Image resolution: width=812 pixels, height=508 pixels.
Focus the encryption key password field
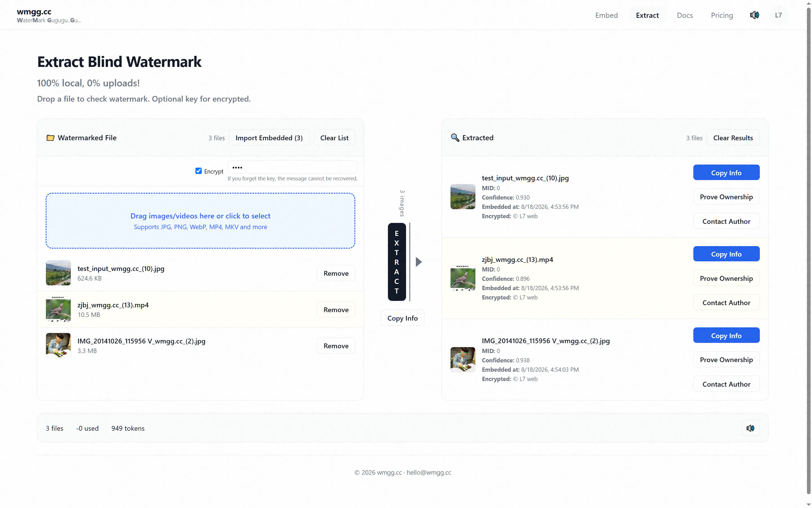[292, 167]
